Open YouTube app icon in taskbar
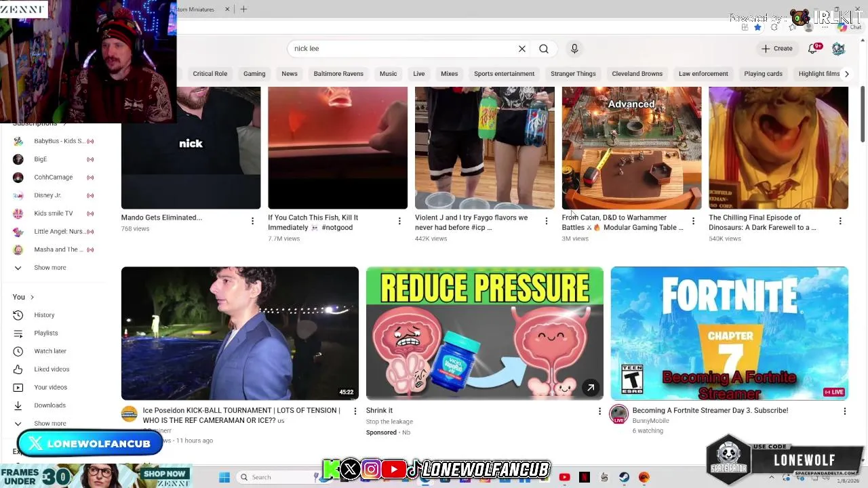 564,477
